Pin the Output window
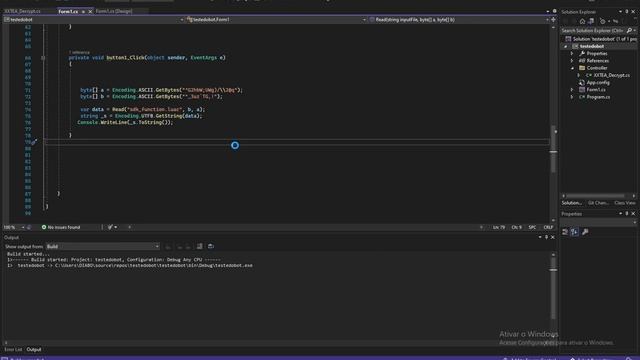640x360 pixels. [x=547, y=238]
